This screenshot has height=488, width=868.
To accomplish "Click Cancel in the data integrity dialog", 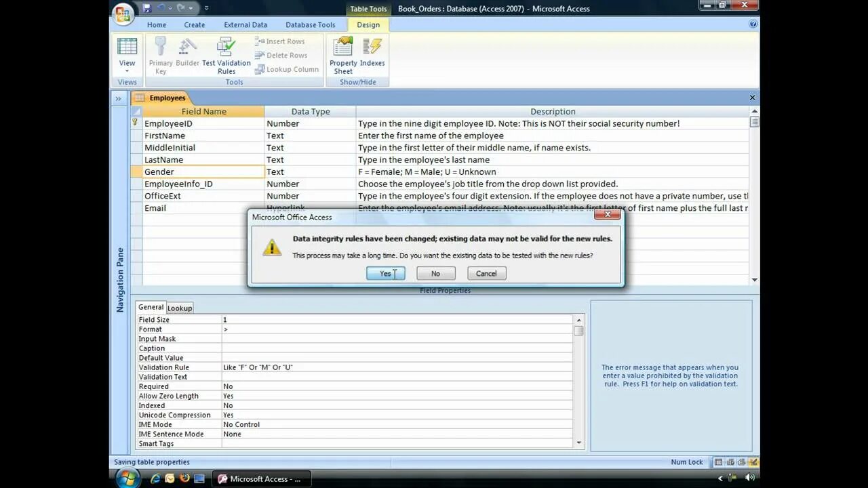I will [x=486, y=273].
